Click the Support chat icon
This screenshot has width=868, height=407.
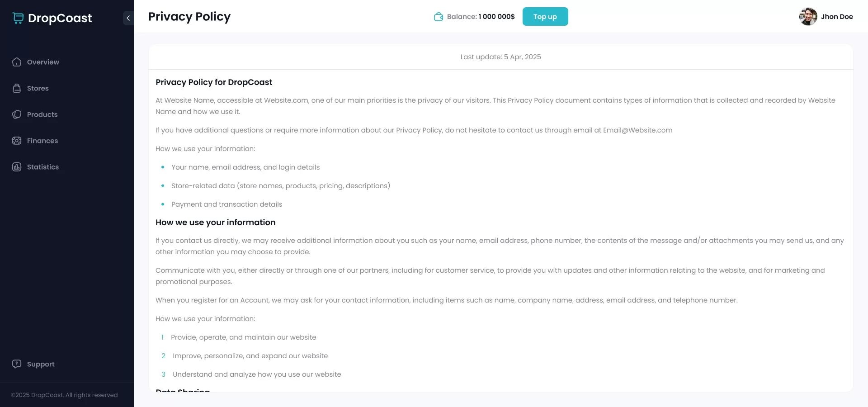click(17, 364)
